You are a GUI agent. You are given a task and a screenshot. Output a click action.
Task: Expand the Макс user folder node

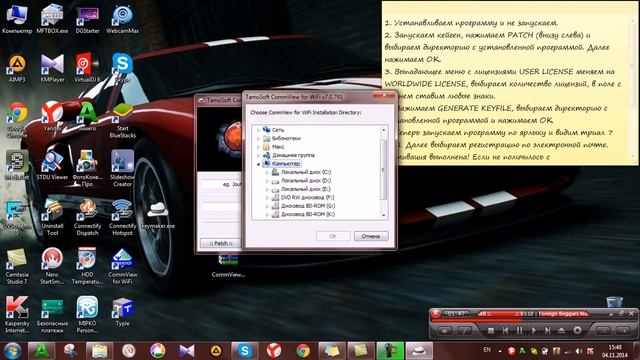coord(258,147)
